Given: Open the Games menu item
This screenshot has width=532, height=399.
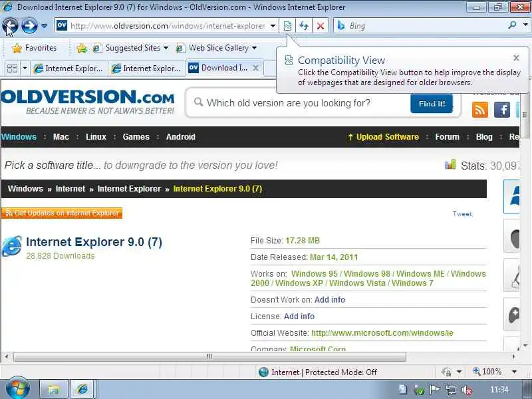Looking at the screenshot, I should 136,137.
